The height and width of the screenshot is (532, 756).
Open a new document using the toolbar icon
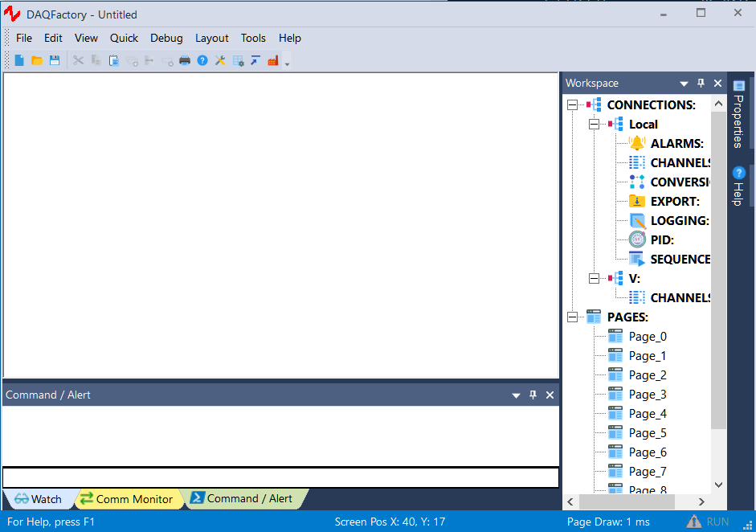(x=18, y=59)
